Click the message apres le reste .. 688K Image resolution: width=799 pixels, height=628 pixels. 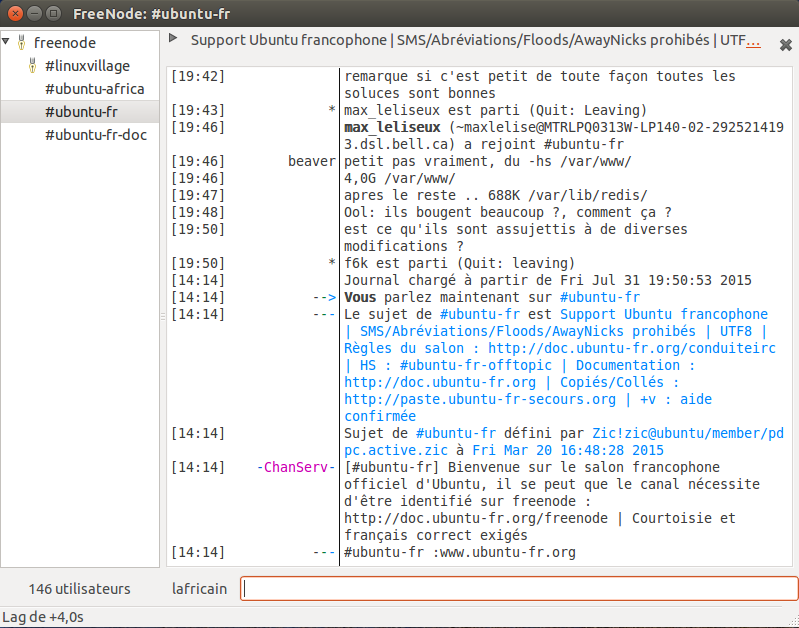point(496,195)
